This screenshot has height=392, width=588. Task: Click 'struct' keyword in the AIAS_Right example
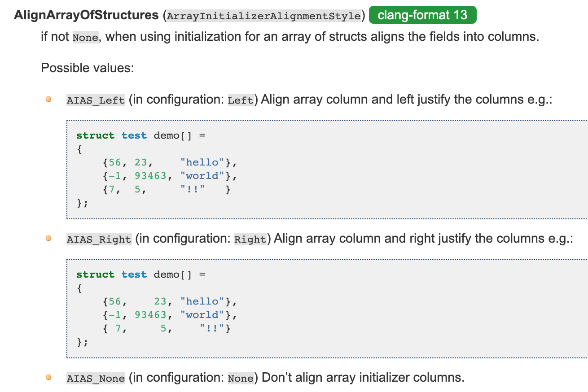pos(96,274)
